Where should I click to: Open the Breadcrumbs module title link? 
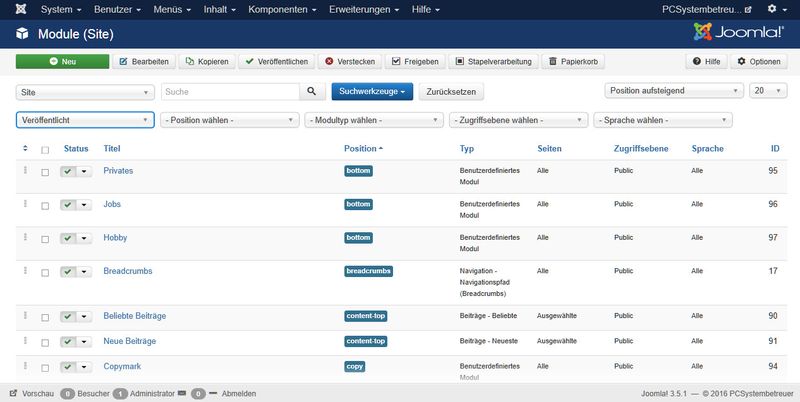click(x=128, y=271)
